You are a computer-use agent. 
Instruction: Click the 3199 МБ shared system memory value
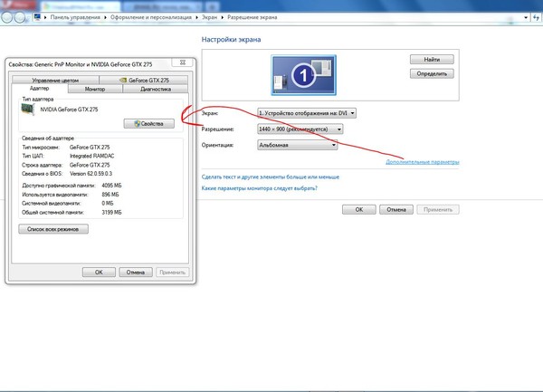click(x=111, y=212)
